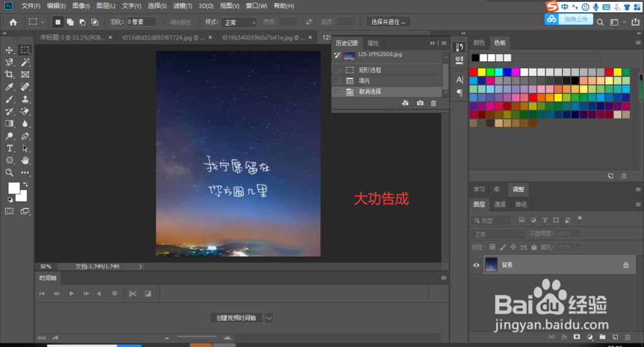Open dropdown arrow next to 创建视频时间轴
The width and height of the screenshot is (644, 347).
[269, 318]
